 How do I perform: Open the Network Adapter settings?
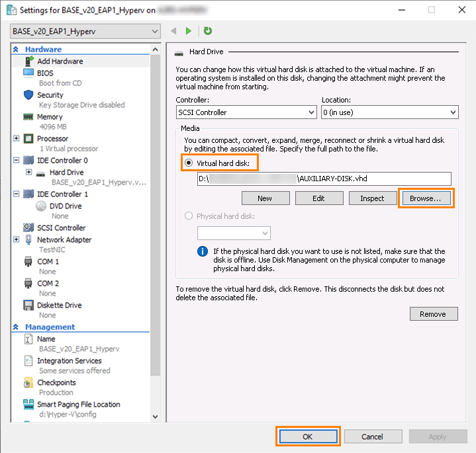tap(64, 239)
